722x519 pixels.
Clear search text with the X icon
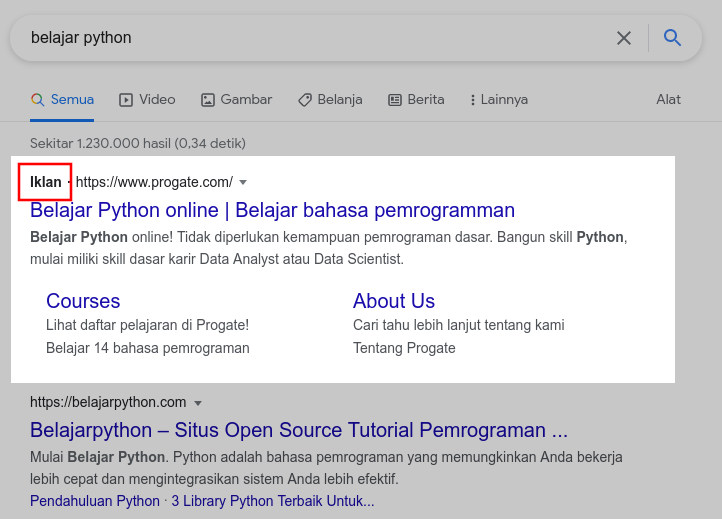(x=623, y=38)
